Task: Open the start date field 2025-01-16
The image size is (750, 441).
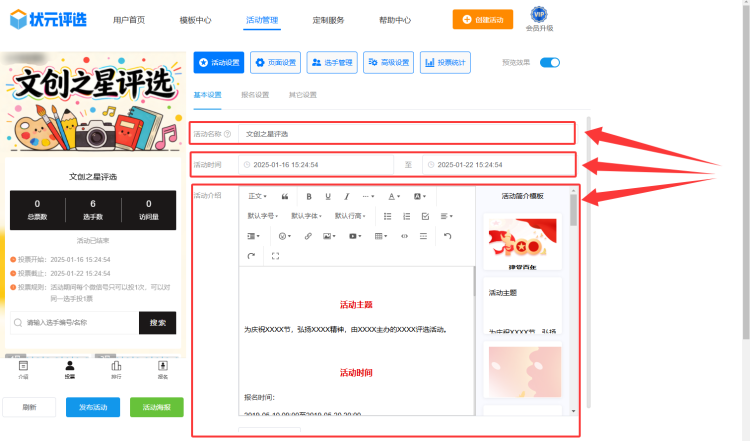Action: point(316,165)
